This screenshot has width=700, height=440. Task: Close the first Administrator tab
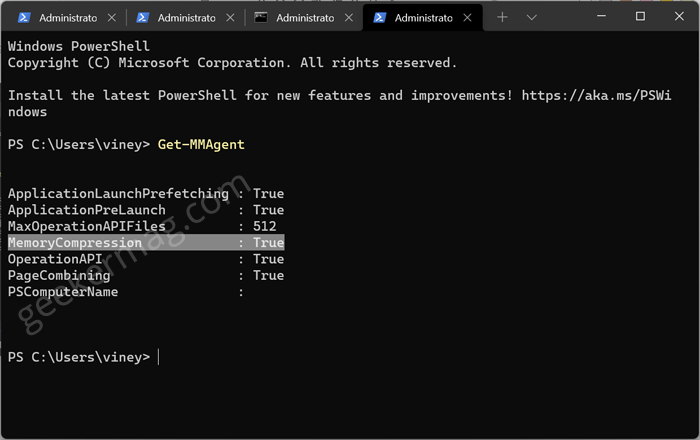click(x=112, y=17)
